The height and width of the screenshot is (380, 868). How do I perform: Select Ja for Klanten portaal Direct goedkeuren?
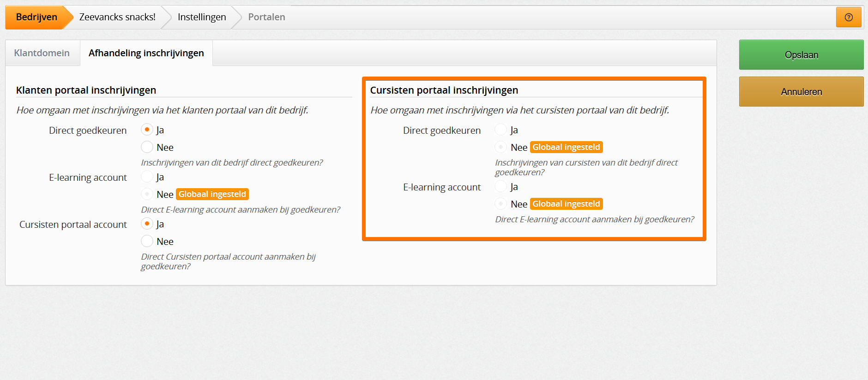[x=147, y=130]
